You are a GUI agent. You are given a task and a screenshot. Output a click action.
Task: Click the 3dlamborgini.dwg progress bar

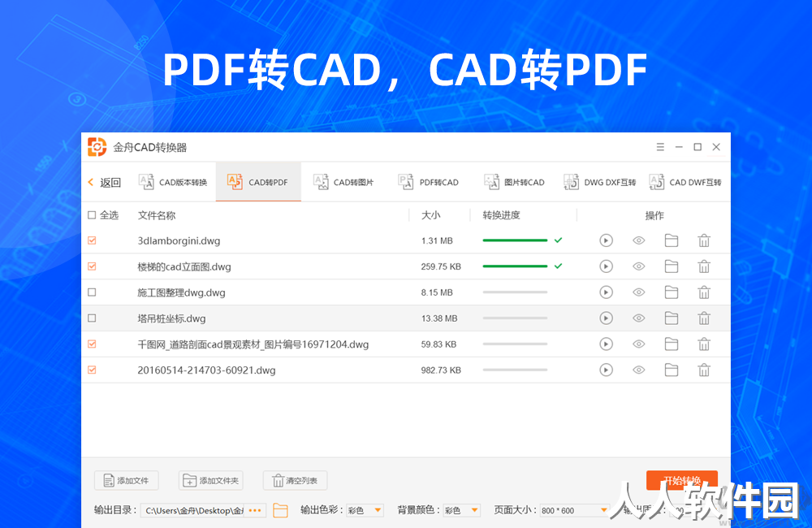(515, 240)
